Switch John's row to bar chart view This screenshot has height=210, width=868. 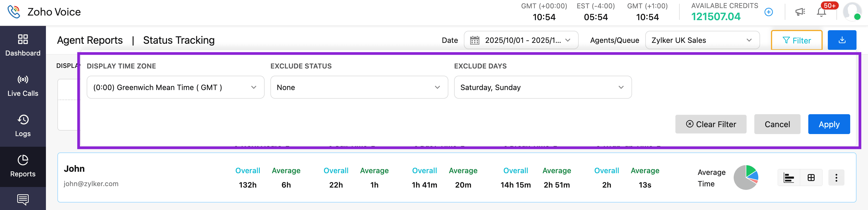coord(789,177)
